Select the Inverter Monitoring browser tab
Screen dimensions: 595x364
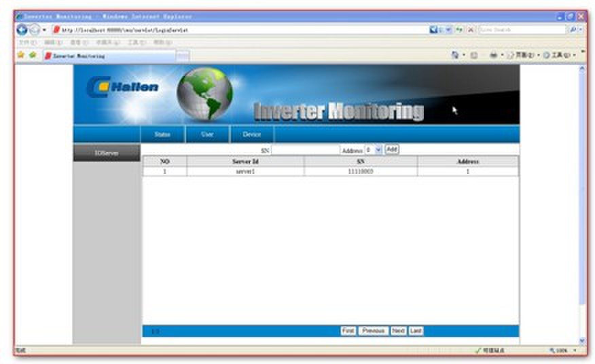pos(109,56)
